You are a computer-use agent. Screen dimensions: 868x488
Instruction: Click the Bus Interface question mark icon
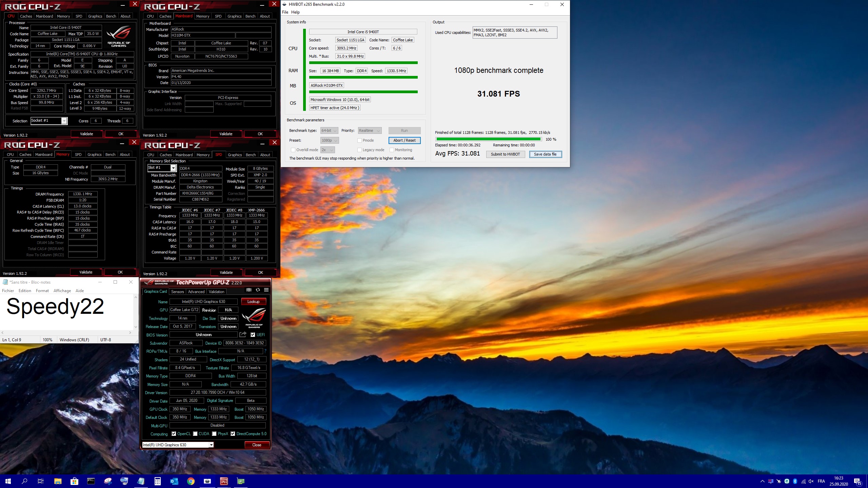click(265, 351)
